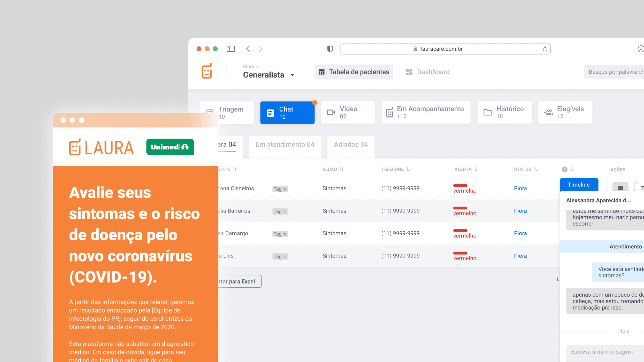Click the clock column header icon
The height and width of the screenshot is (362, 644).
click(x=564, y=169)
